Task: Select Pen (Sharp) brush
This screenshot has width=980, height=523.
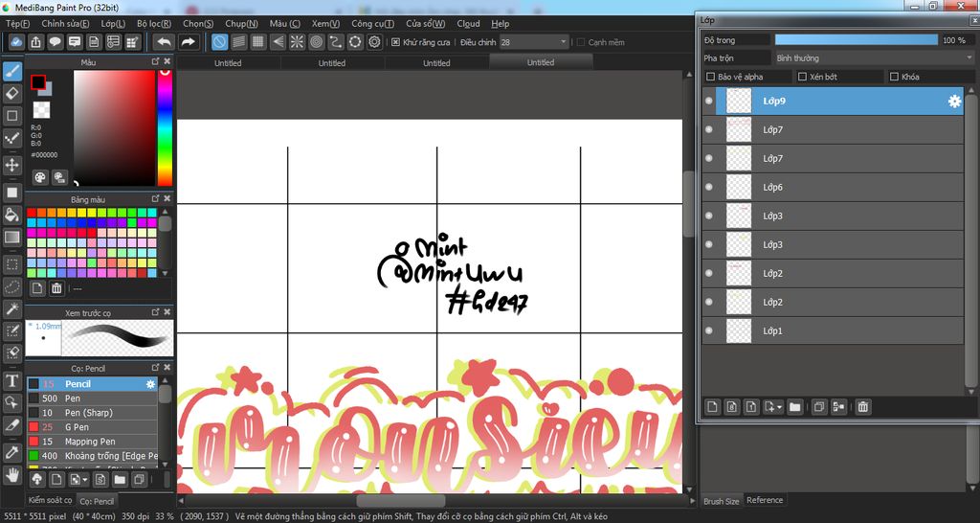Action: pyautogui.click(x=92, y=413)
